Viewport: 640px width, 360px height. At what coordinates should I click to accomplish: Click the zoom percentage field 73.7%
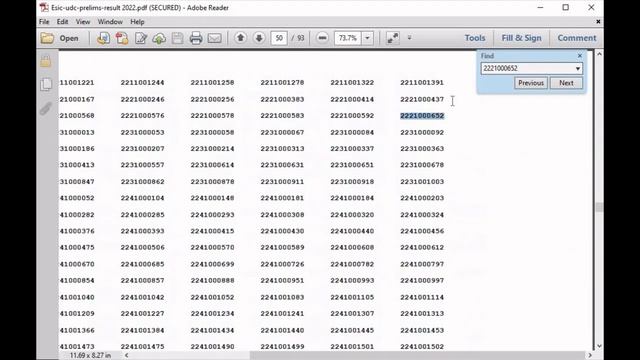348,38
